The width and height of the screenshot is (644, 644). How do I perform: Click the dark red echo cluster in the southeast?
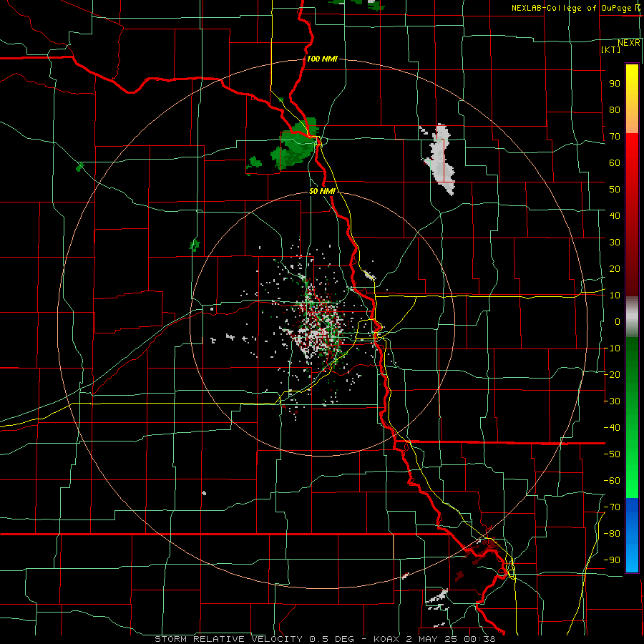(x=484, y=547)
